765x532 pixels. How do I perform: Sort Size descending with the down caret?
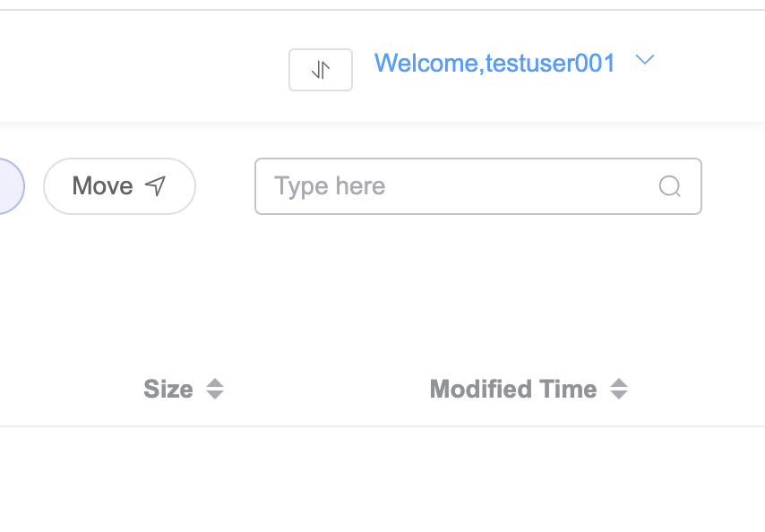tap(215, 394)
